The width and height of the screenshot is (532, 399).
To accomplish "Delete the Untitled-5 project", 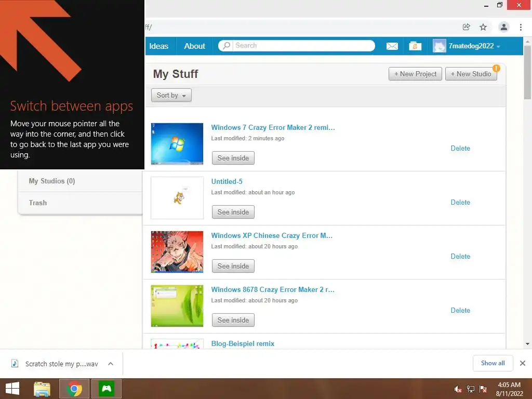I will [460, 202].
